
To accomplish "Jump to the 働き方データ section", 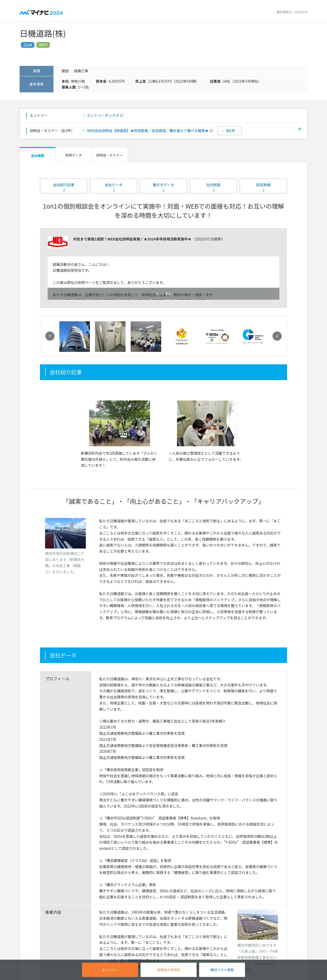I will [x=163, y=186].
